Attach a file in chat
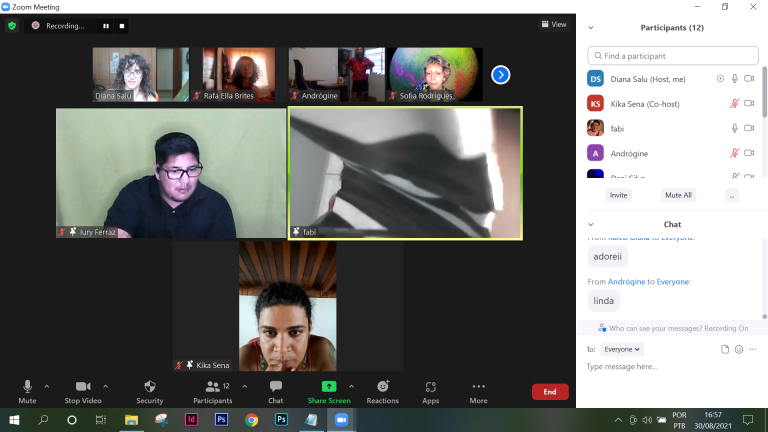768x432 pixels. pos(724,349)
